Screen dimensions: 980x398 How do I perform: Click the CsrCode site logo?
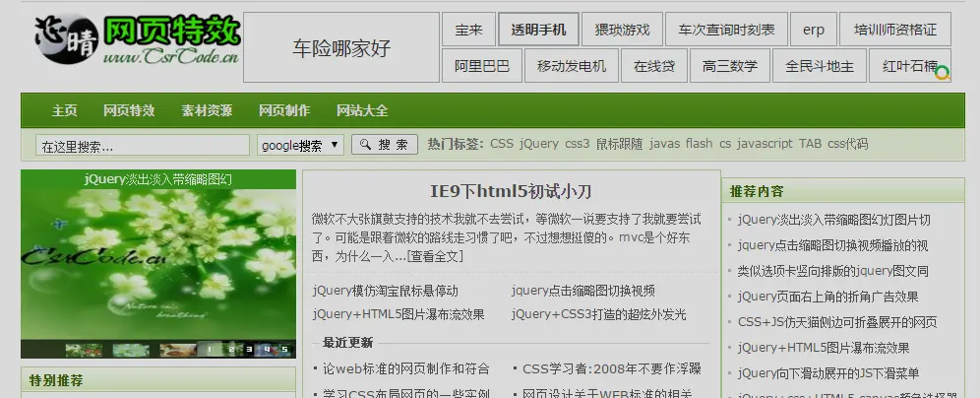(137, 40)
